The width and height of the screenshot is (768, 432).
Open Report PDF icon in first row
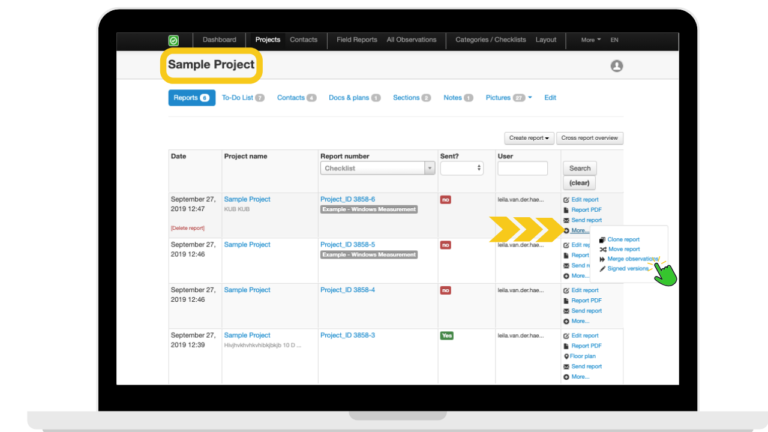coord(566,210)
